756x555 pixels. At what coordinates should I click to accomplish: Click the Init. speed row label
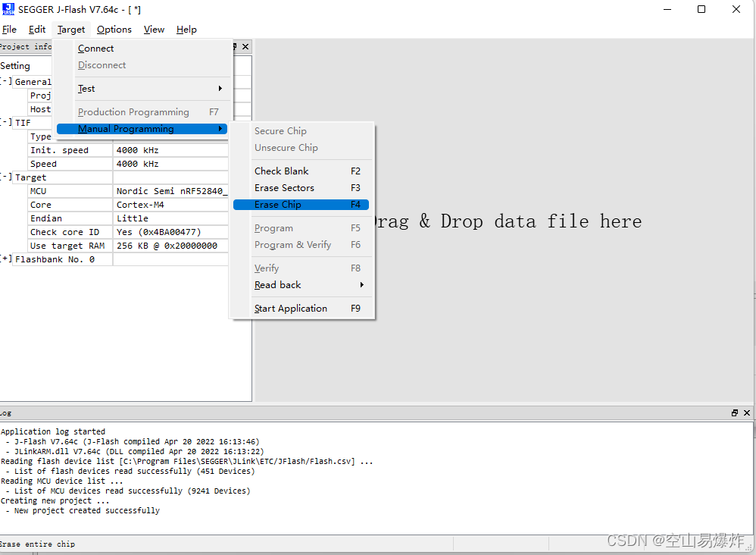59,150
